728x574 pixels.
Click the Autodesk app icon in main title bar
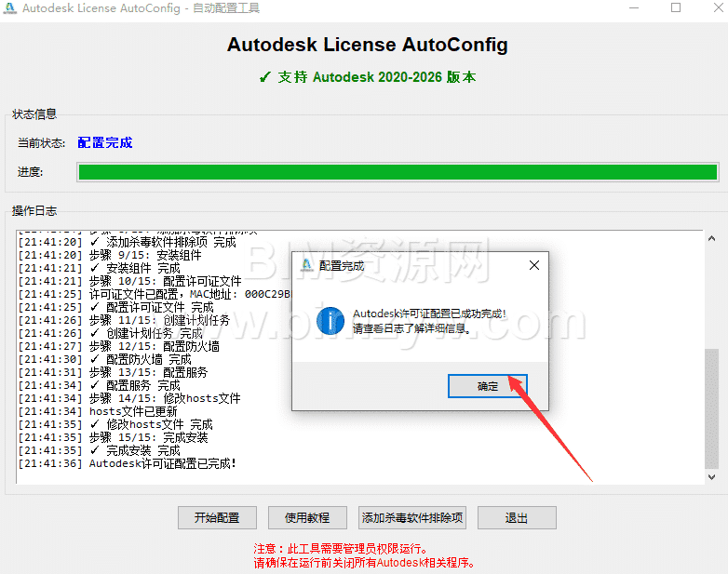tap(10, 8)
